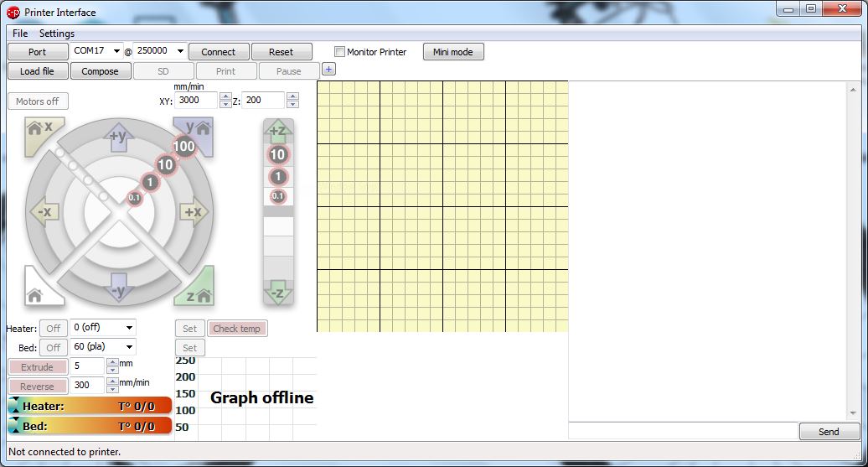Image resolution: width=868 pixels, height=467 pixels.
Task: Switch to Mini mode
Action: click(452, 51)
